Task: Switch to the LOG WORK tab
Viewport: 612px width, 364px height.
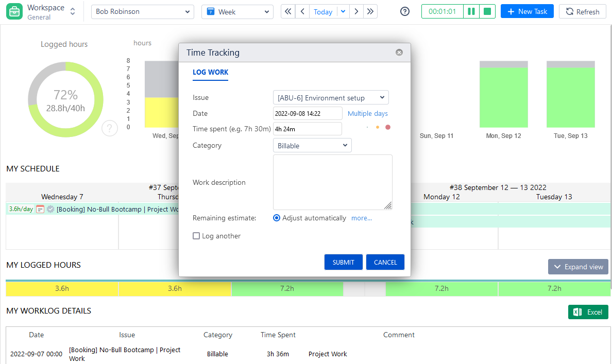Action: click(210, 73)
